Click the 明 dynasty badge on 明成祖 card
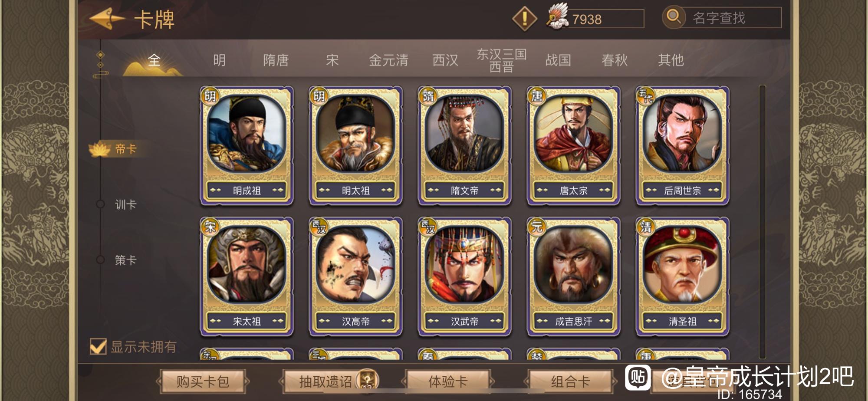This screenshot has width=868, height=401. 210,96
